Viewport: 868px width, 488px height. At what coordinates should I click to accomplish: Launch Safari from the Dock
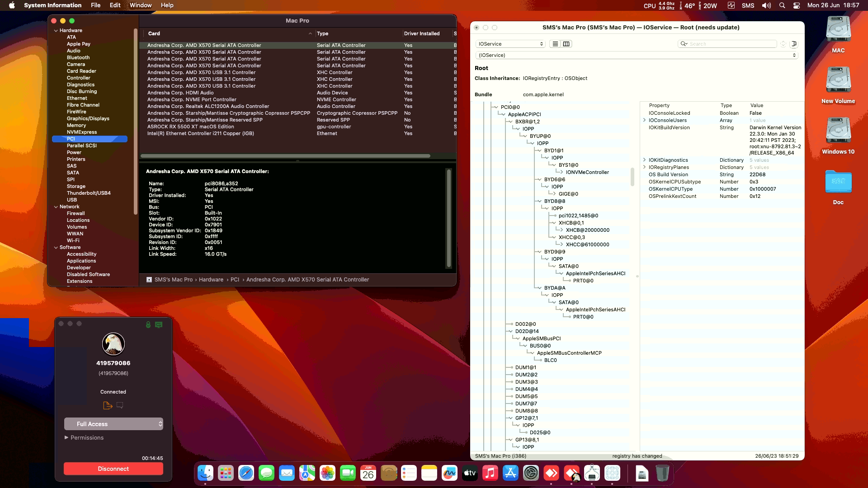(246, 473)
